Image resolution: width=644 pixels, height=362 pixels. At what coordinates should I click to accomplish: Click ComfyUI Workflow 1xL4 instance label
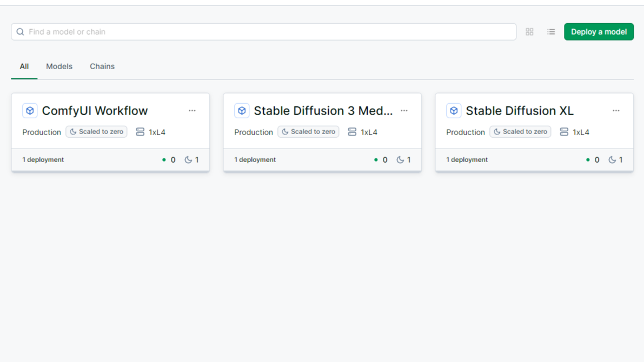157,132
